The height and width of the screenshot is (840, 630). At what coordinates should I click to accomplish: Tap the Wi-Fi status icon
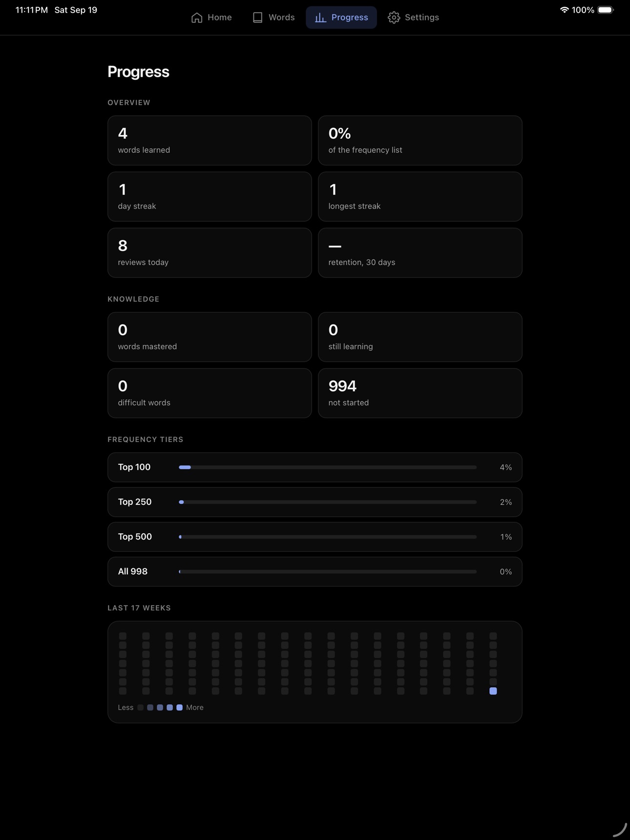(x=564, y=10)
